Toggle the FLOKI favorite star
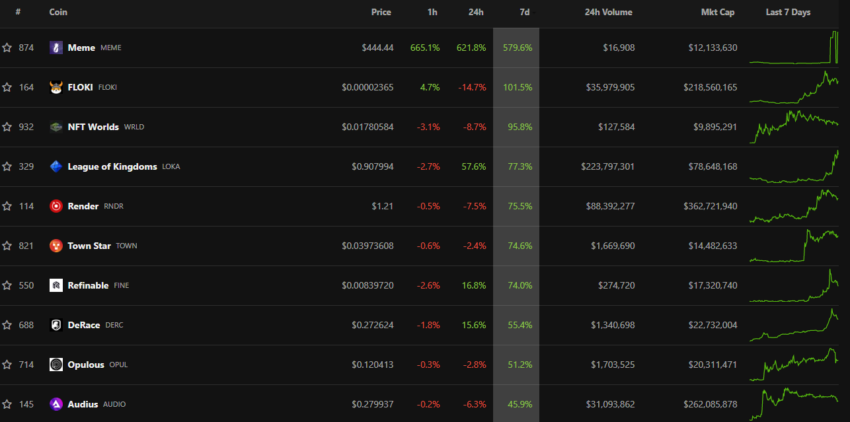Image resolution: width=850 pixels, height=422 pixels. [x=7, y=87]
